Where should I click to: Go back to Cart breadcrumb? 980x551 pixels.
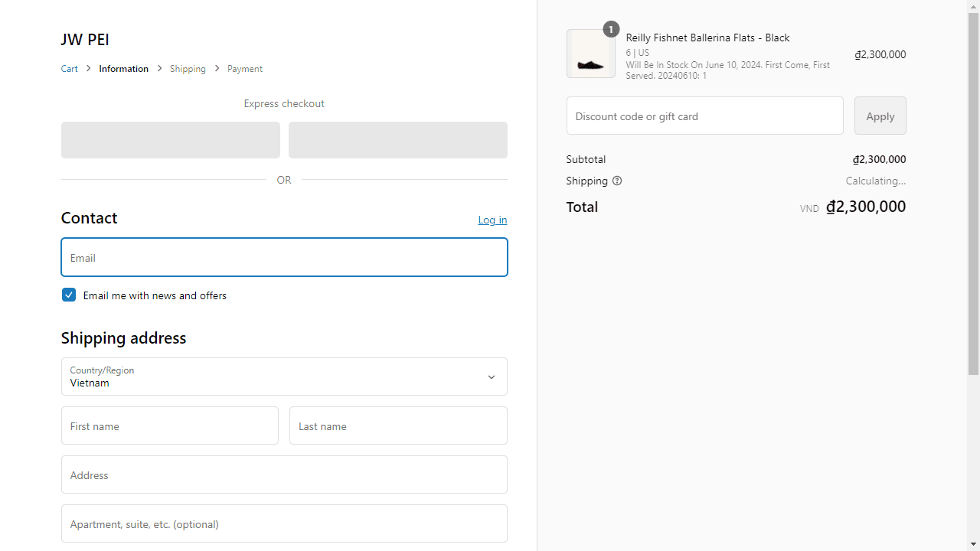click(x=70, y=69)
